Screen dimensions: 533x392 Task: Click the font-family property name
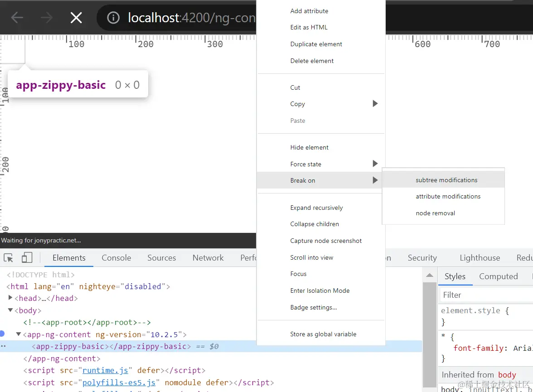click(x=478, y=348)
